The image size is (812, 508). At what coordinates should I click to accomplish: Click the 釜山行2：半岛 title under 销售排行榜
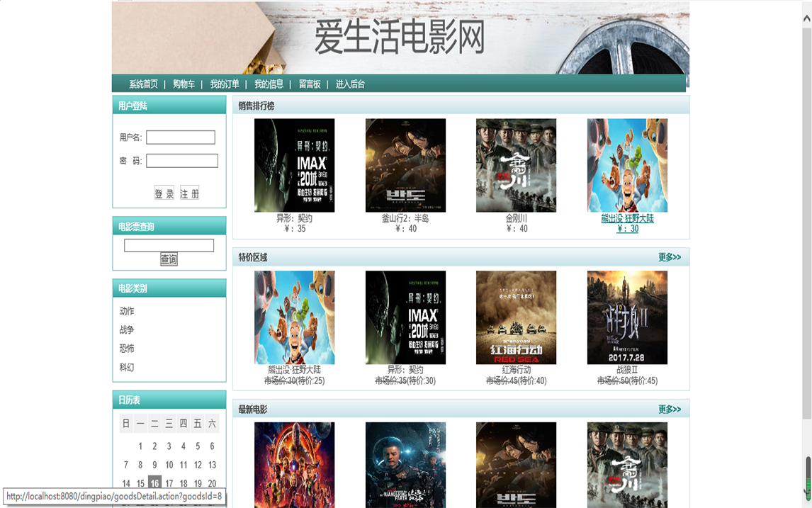[x=405, y=218]
